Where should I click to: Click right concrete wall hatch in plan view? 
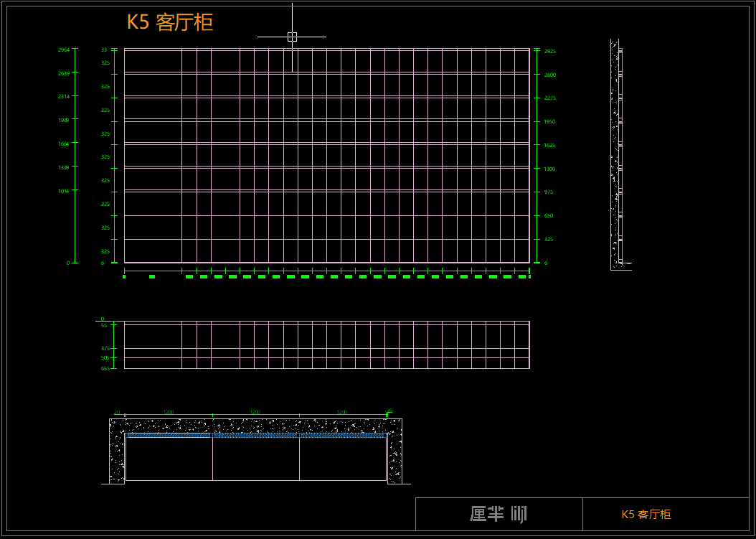pyautogui.click(x=394, y=456)
